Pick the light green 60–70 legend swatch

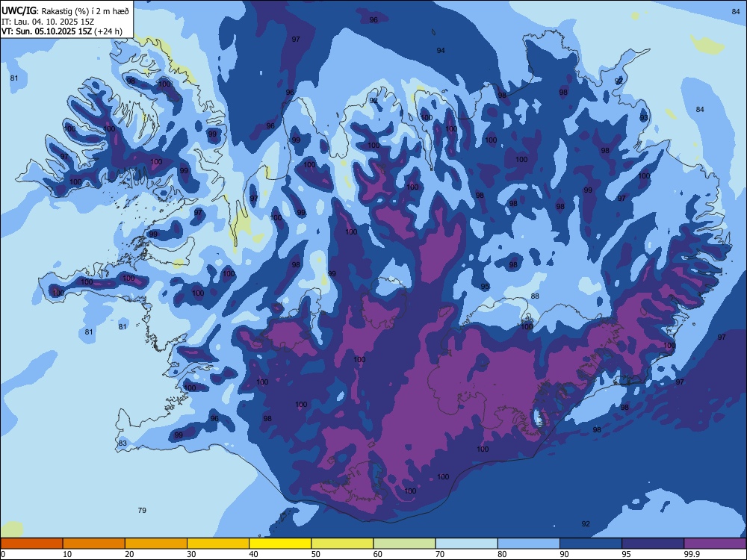(x=404, y=544)
